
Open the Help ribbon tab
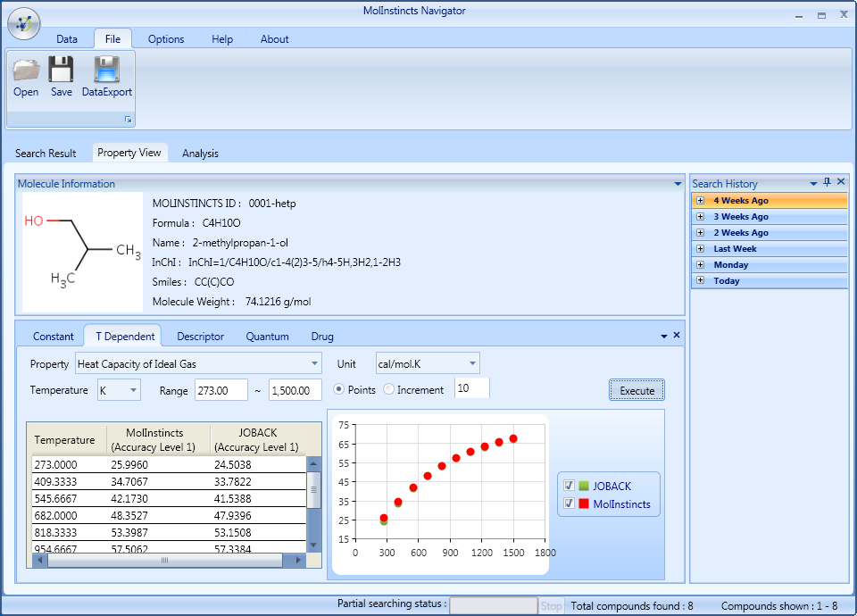click(222, 39)
